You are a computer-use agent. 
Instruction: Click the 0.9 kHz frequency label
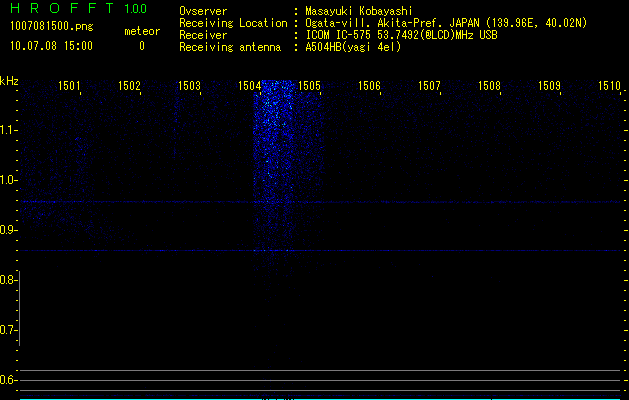(8, 230)
